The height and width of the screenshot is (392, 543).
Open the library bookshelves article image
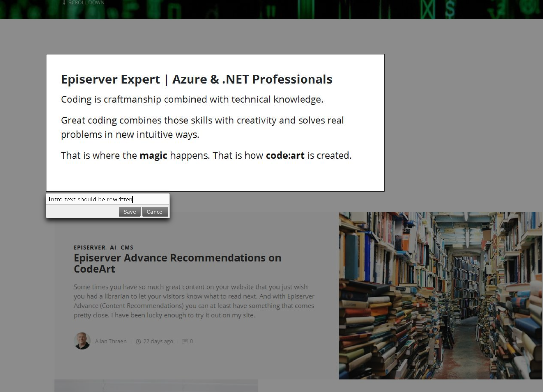[x=440, y=295]
